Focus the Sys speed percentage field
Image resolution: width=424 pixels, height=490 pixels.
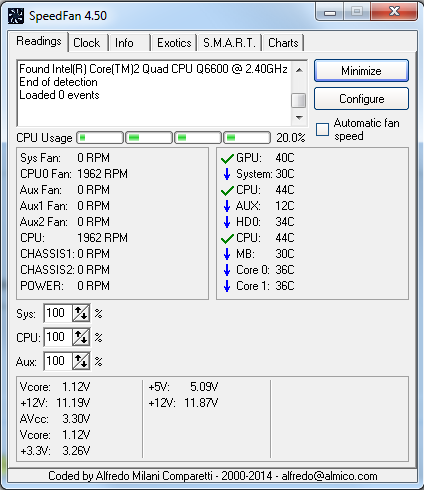58,313
